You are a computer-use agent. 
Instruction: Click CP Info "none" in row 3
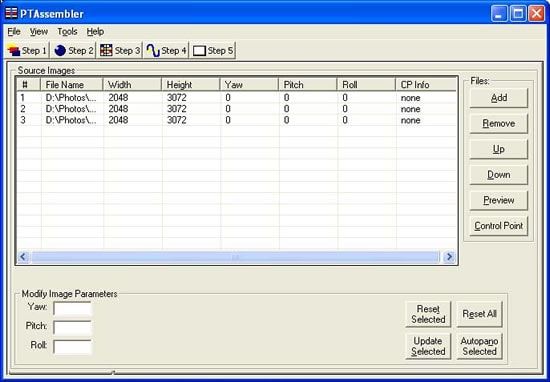(410, 120)
